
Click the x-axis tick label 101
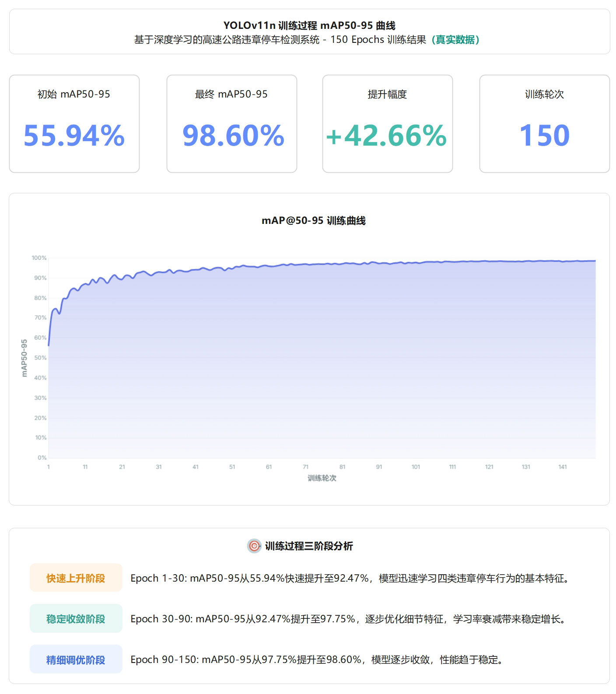tap(416, 467)
